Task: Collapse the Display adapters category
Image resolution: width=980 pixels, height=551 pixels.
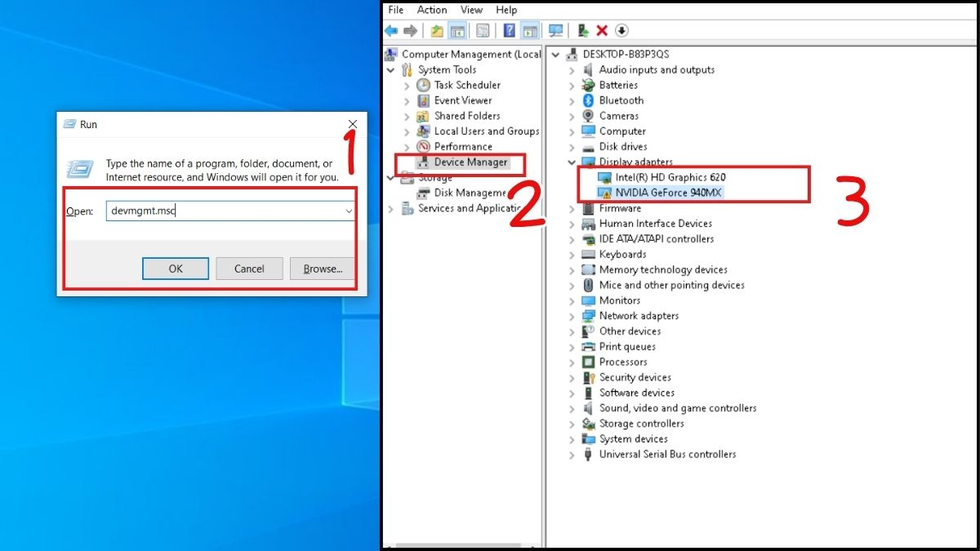Action: click(x=572, y=162)
